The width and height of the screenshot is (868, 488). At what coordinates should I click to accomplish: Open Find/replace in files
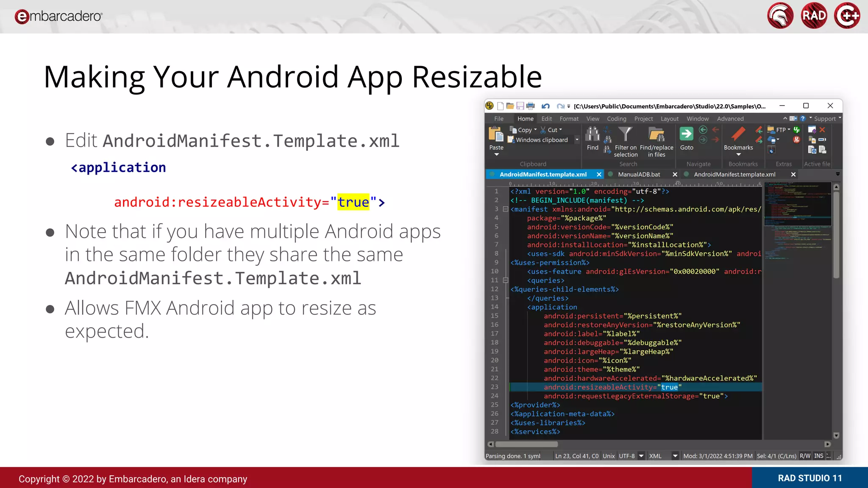coord(657,135)
